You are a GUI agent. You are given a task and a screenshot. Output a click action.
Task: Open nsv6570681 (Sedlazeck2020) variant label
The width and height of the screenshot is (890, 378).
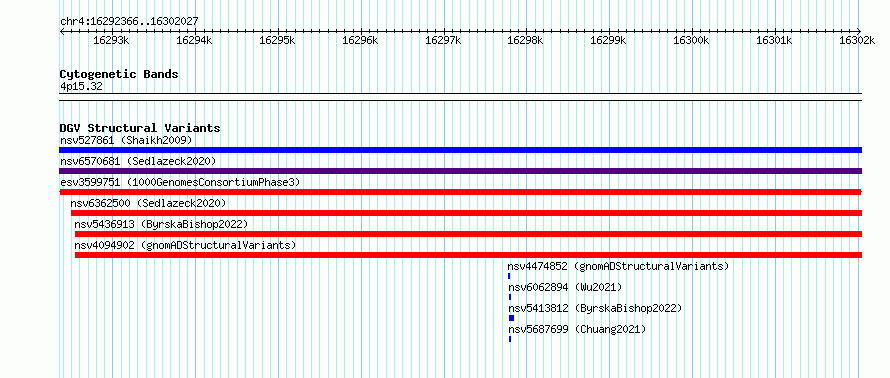click(138, 161)
